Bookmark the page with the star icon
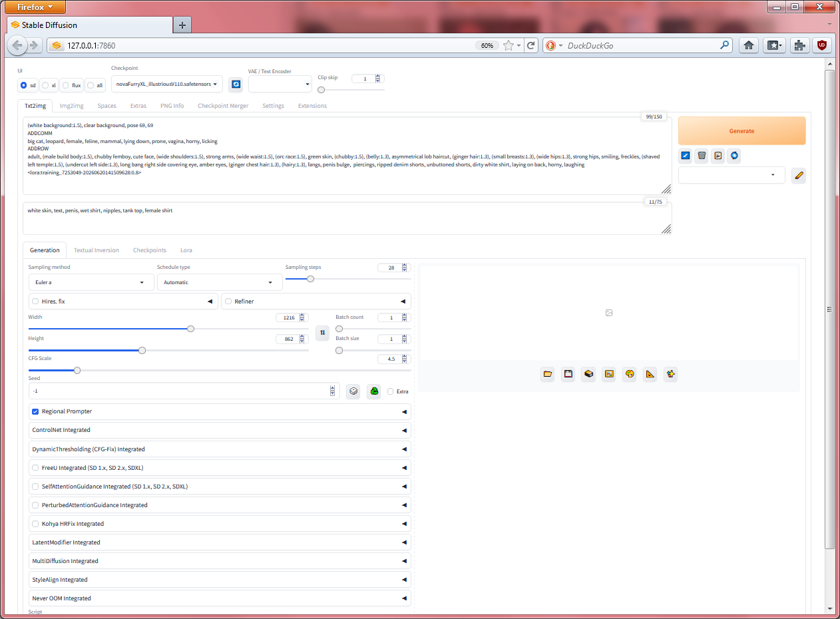 coord(509,45)
